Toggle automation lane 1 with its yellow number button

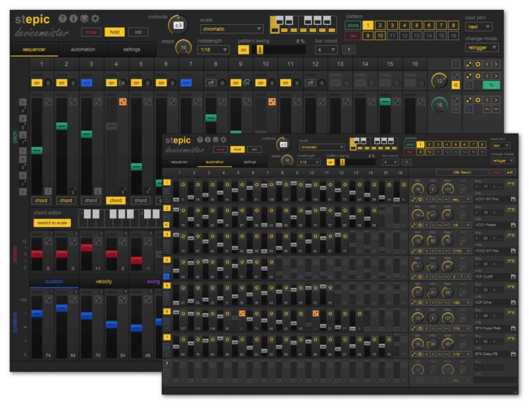coord(167,183)
